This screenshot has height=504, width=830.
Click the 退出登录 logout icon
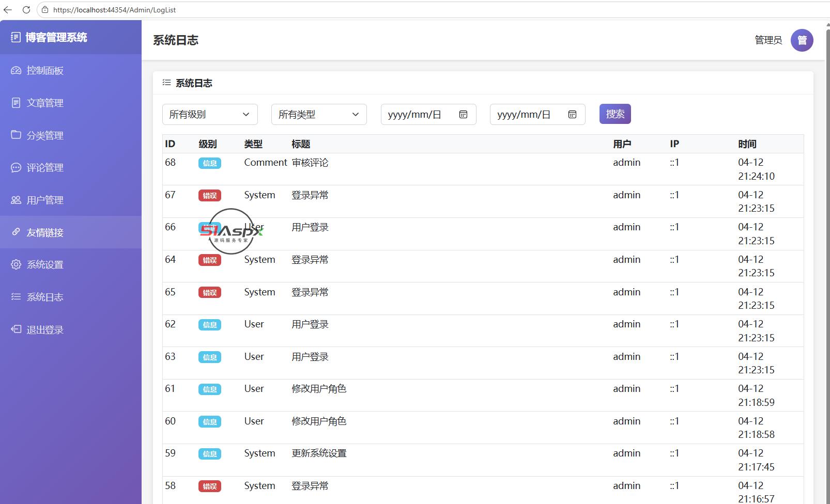(16, 329)
